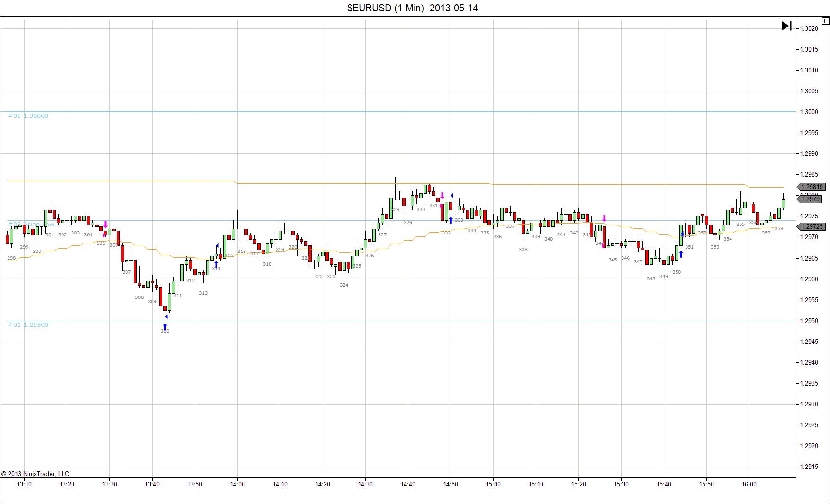Click the 14:30 time axis label
Image resolution: width=830 pixels, height=504 pixels.
click(x=365, y=484)
